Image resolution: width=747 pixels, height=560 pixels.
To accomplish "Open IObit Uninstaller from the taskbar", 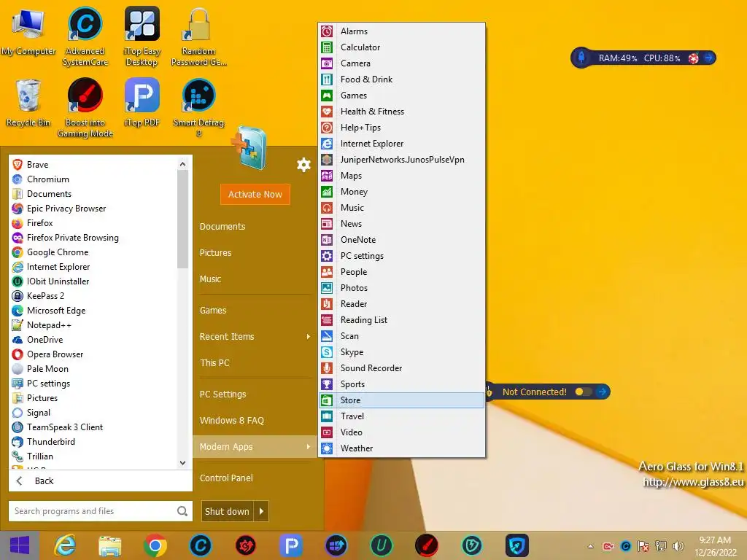I will (382, 545).
